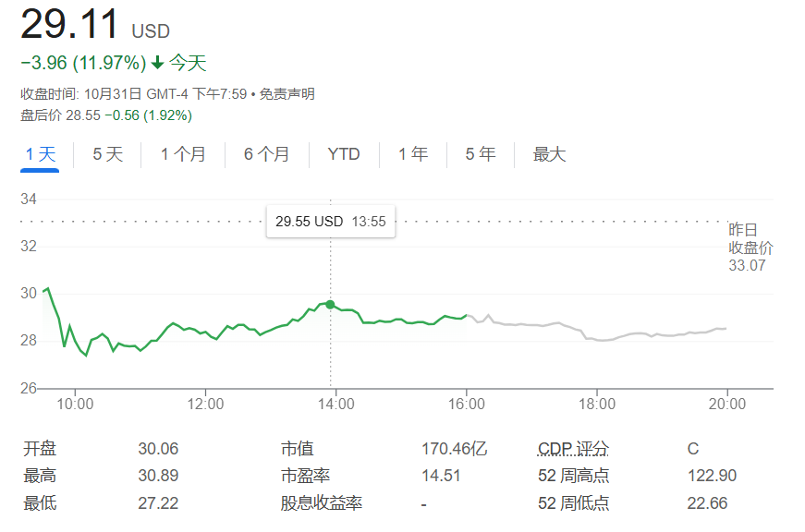Click the 市值 170.46亿 value
The image size is (805, 532).
click(454, 449)
